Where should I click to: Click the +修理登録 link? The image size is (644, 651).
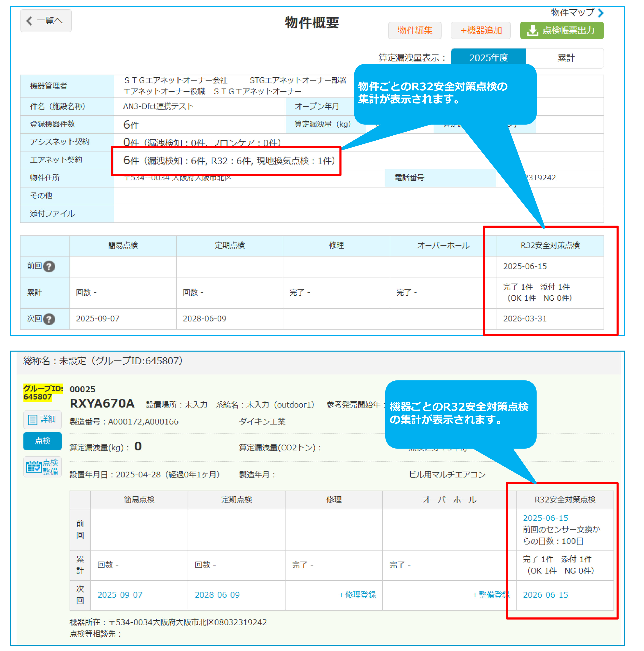(357, 595)
